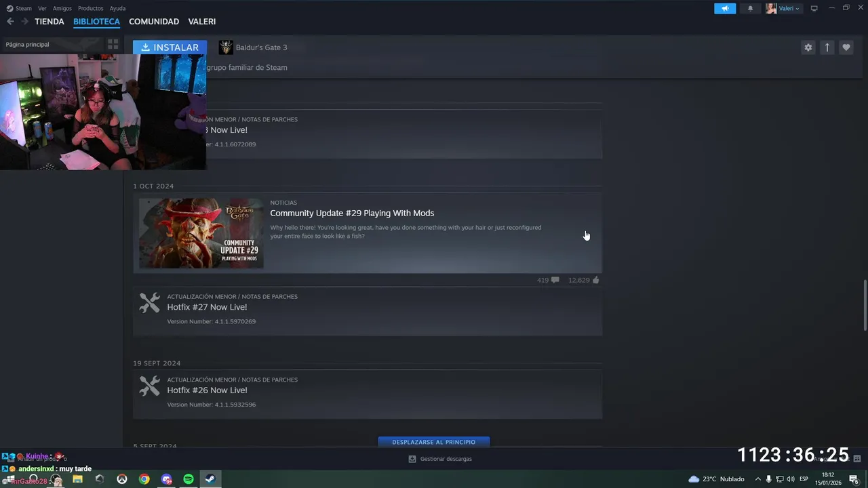The width and height of the screenshot is (868, 488).
Task: Click the up-arrow icon beside the gear
Action: pyautogui.click(x=827, y=47)
